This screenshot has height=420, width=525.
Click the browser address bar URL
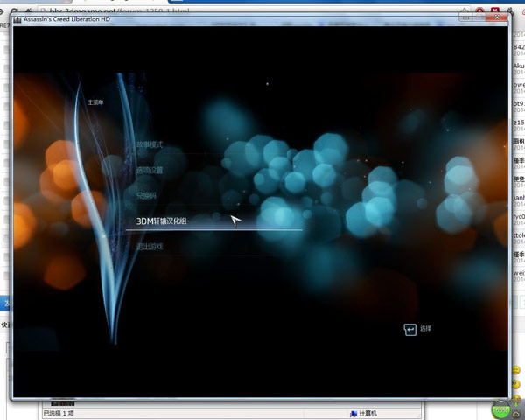pyautogui.click(x=120, y=11)
